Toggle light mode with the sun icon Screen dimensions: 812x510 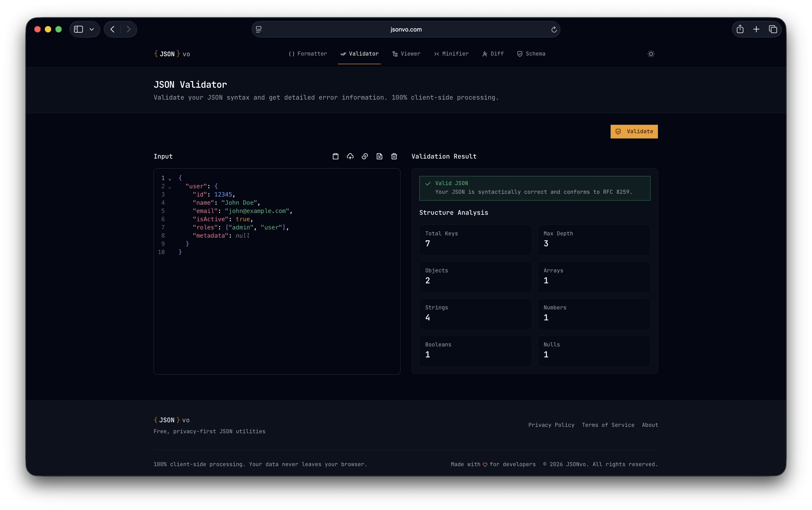(651, 54)
